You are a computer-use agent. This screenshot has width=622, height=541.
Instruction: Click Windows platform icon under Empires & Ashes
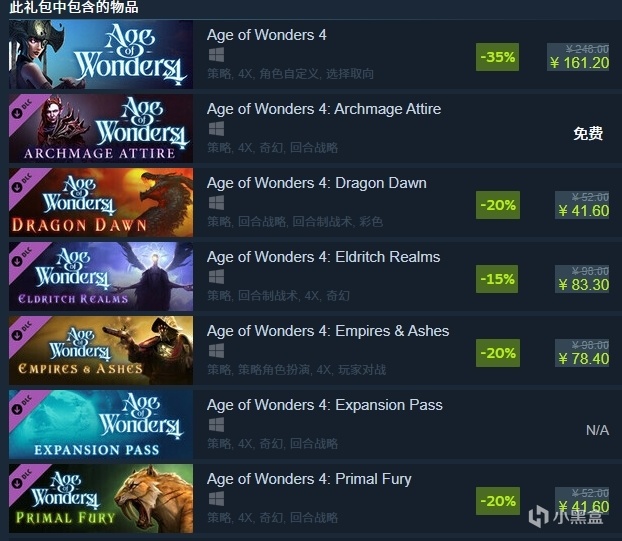[x=216, y=351]
